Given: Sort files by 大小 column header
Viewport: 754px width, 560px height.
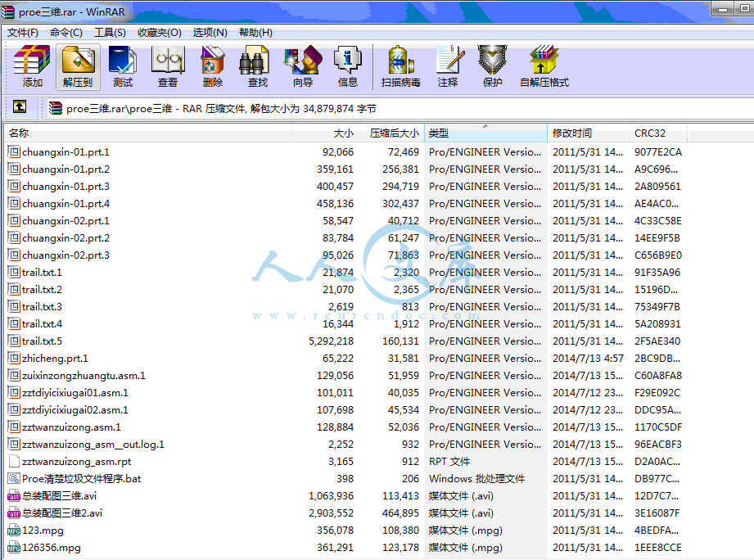Looking at the screenshot, I should (326, 133).
